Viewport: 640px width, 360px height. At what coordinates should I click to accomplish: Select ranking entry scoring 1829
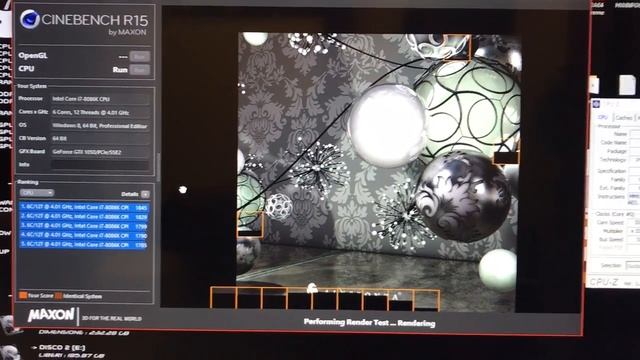[84, 217]
